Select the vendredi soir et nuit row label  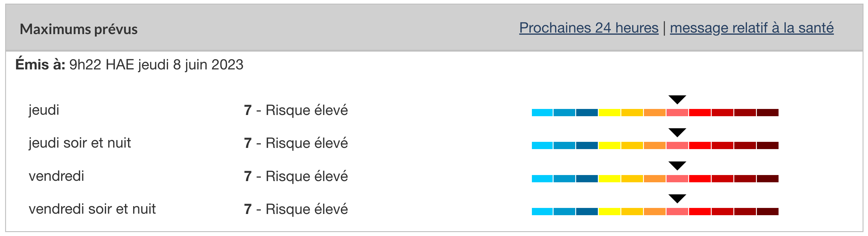(92, 209)
